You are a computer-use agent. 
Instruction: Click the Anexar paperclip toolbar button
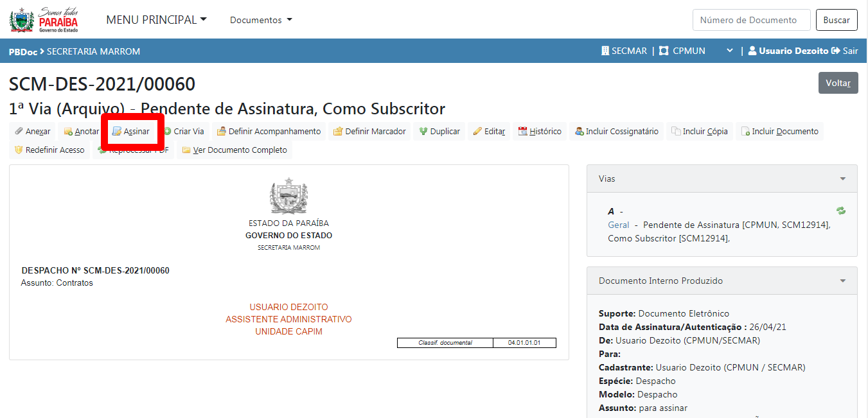[x=33, y=132]
